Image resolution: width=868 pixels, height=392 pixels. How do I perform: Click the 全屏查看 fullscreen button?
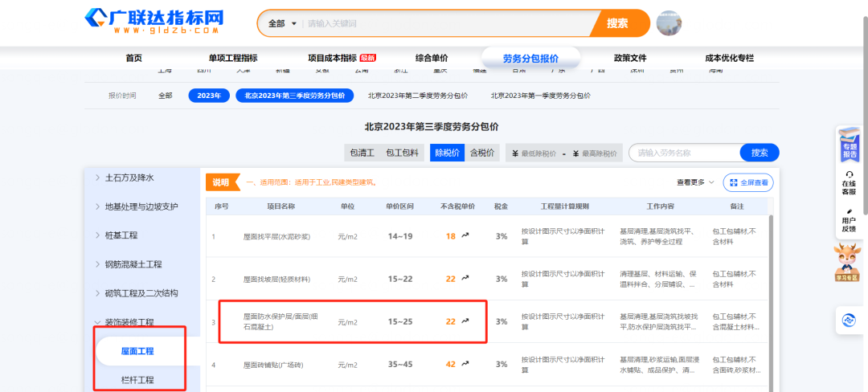(x=748, y=182)
